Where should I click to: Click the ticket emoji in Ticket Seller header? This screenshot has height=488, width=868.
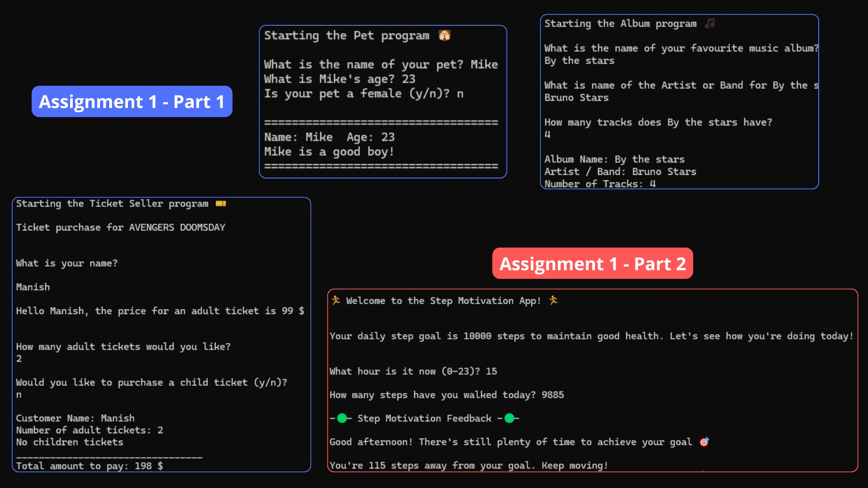[221, 203]
